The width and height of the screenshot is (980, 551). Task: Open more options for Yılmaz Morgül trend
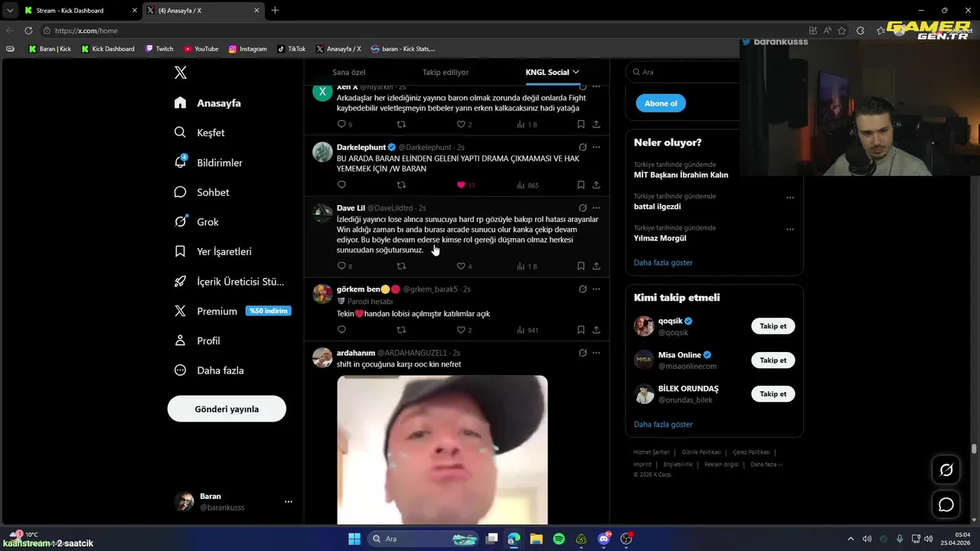point(790,229)
